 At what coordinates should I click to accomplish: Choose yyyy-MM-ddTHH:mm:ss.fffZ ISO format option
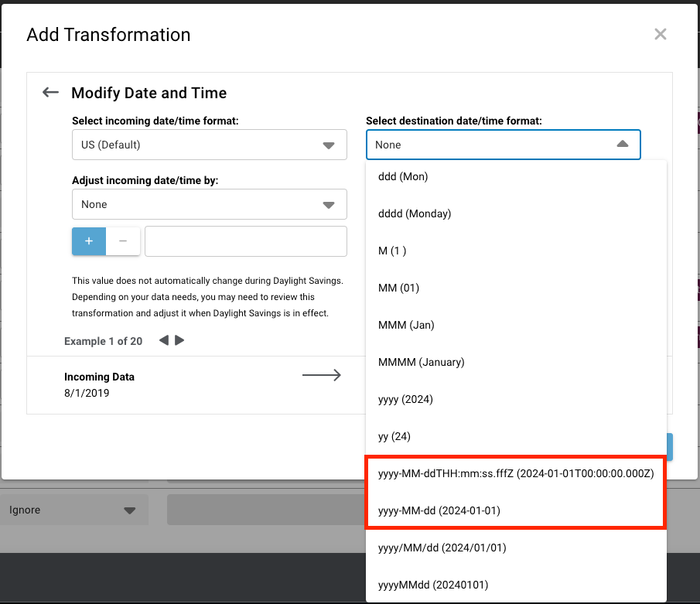click(516, 473)
